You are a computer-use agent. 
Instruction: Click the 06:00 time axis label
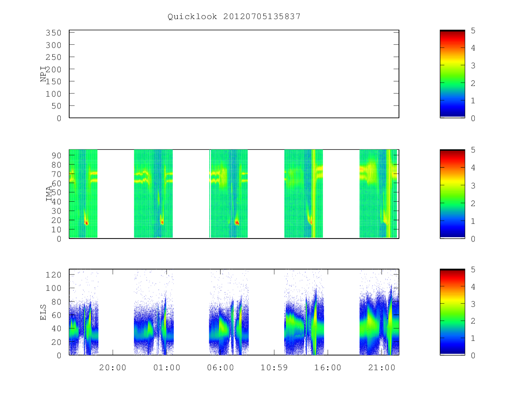(220, 368)
